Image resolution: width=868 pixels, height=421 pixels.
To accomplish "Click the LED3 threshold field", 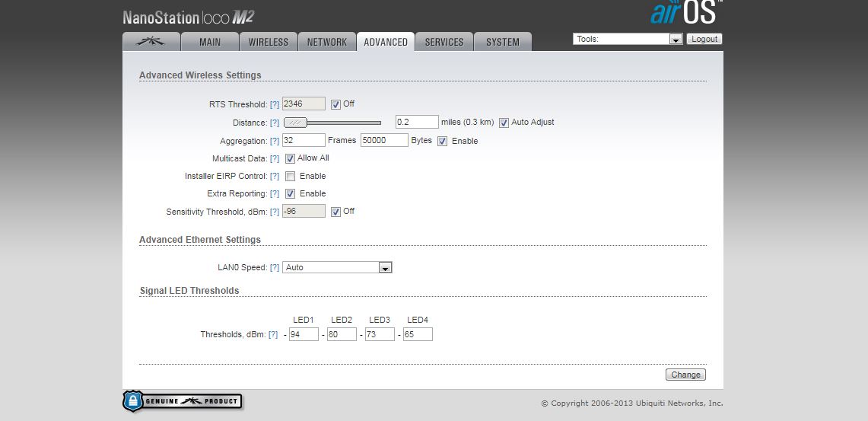I will pos(380,334).
